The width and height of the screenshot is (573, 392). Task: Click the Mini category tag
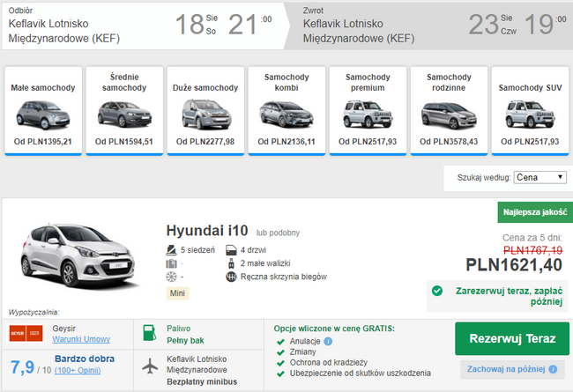point(177,293)
